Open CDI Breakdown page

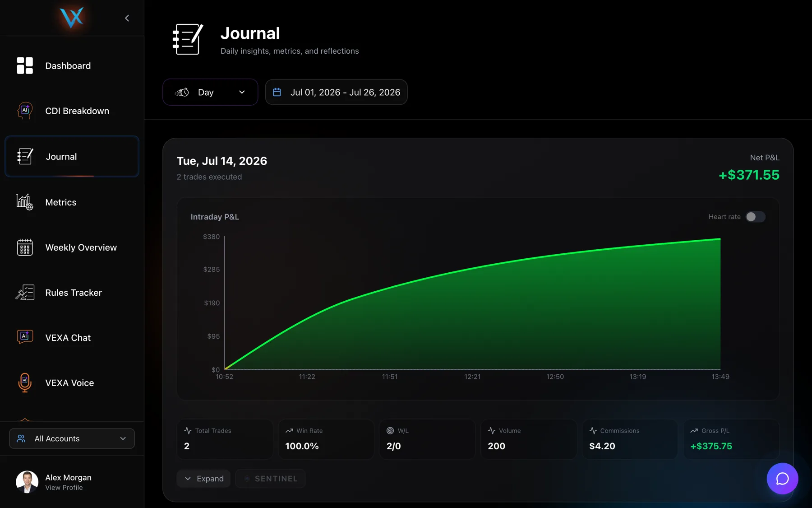point(72,111)
